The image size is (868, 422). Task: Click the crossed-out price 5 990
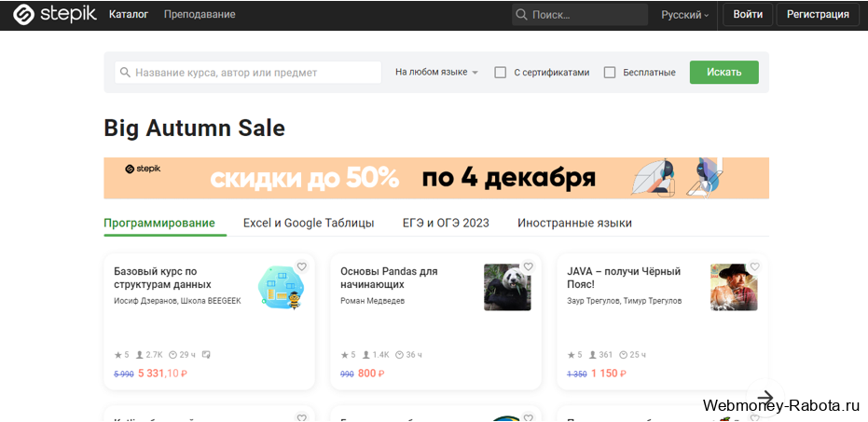point(124,374)
